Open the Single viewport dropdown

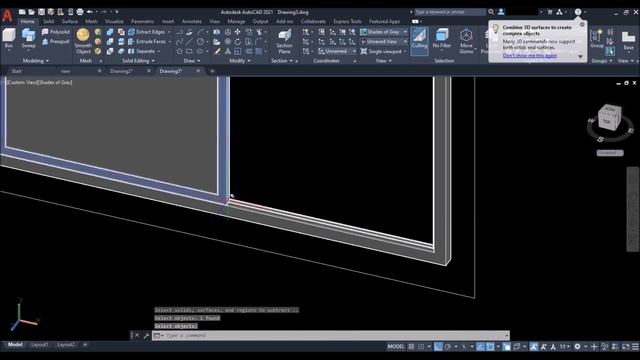pyautogui.click(x=383, y=51)
